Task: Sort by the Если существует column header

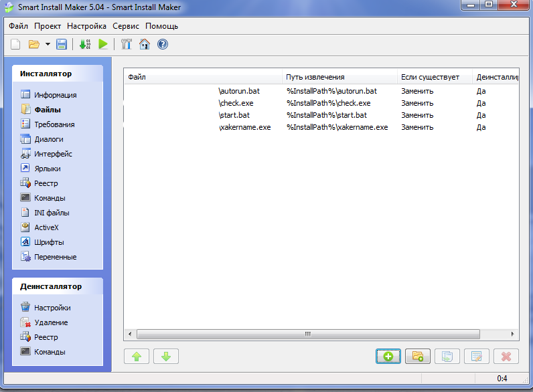Action: tap(435, 77)
